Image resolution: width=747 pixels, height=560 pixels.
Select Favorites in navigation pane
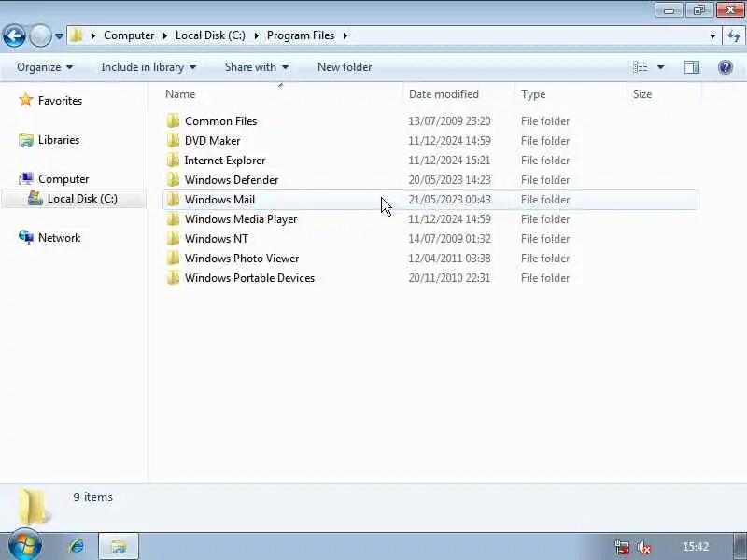pos(60,101)
